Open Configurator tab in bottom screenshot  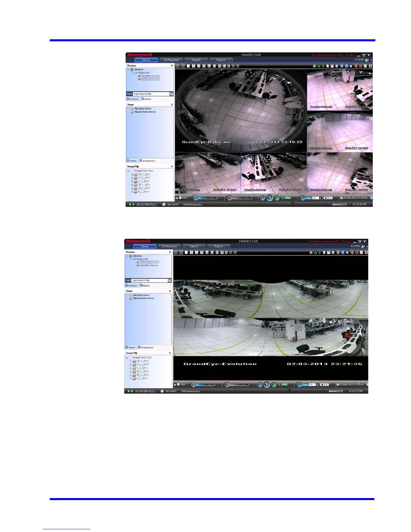pos(169,246)
